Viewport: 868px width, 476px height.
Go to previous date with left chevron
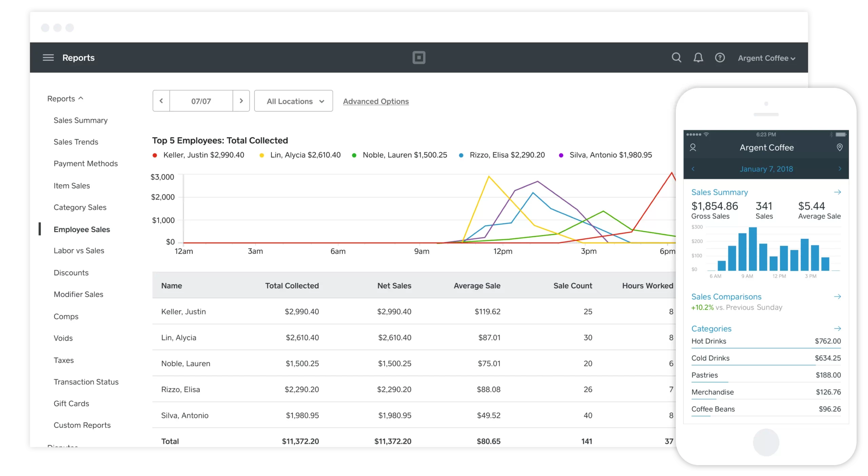point(161,101)
